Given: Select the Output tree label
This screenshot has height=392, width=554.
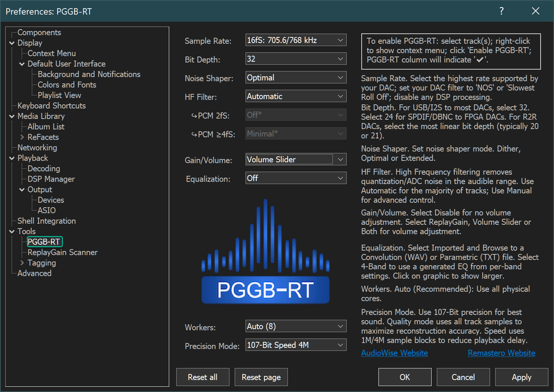Looking at the screenshot, I should pyautogui.click(x=40, y=190).
